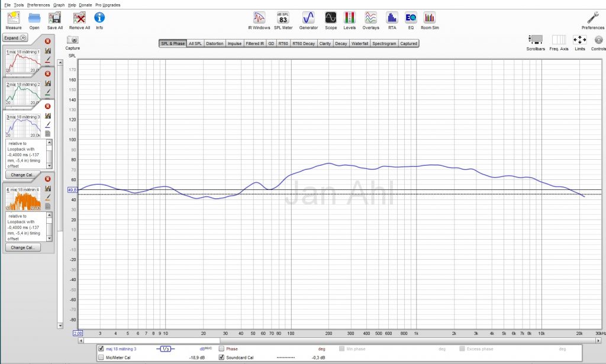The height and width of the screenshot is (364, 606).
Task: Open the Info icon
Action: click(x=99, y=17)
